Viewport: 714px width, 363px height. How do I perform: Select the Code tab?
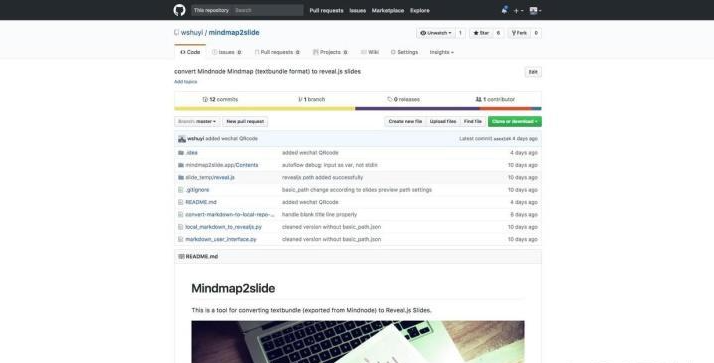click(x=190, y=52)
